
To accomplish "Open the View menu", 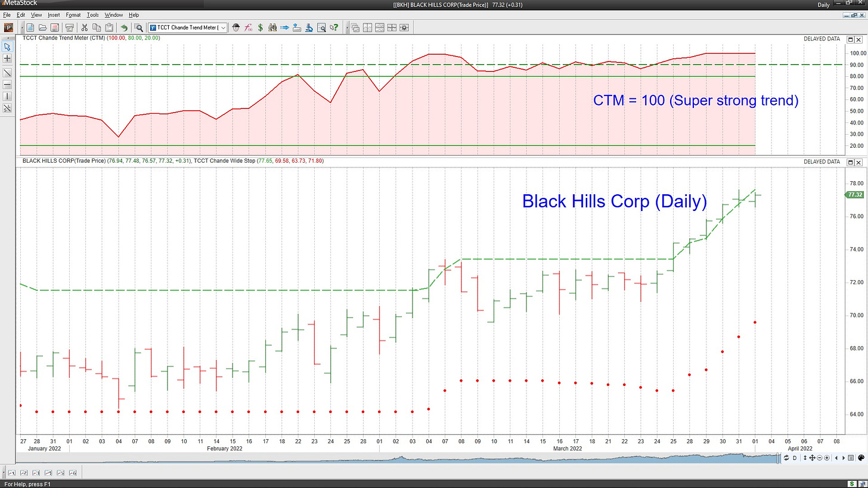I will (36, 14).
